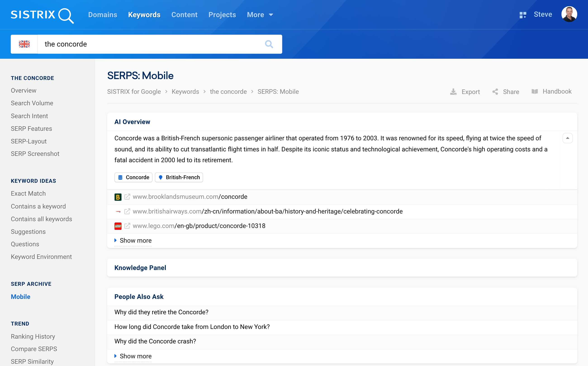The height and width of the screenshot is (366, 588).
Task: Open Overview in the sidebar
Action: click(24, 91)
